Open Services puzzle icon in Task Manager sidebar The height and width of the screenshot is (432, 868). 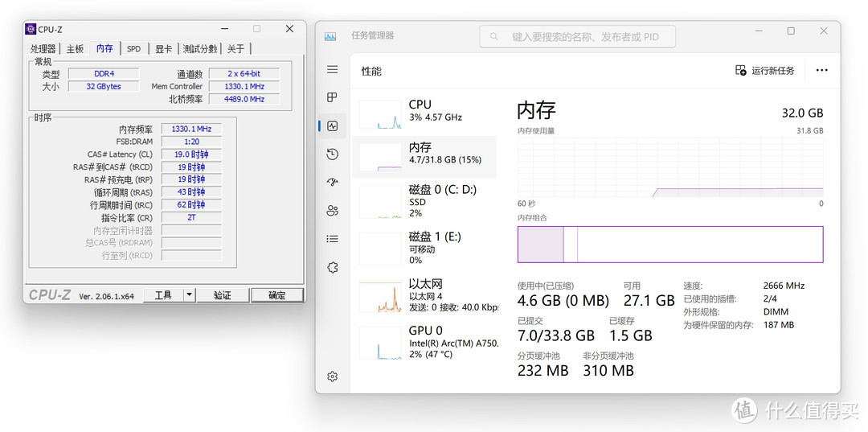coord(332,268)
